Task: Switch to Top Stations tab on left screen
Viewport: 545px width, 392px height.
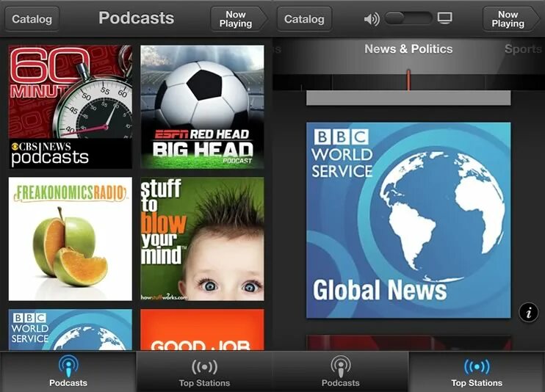Action: pyautogui.click(x=204, y=371)
